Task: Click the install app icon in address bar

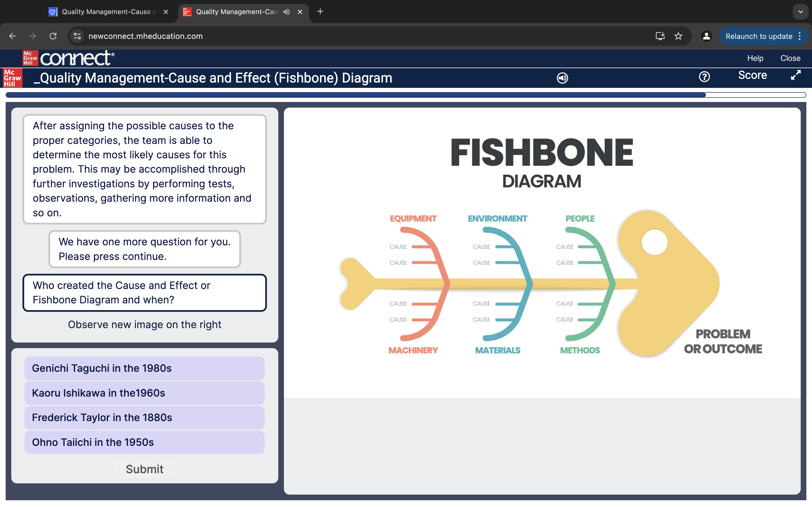Action: click(660, 36)
